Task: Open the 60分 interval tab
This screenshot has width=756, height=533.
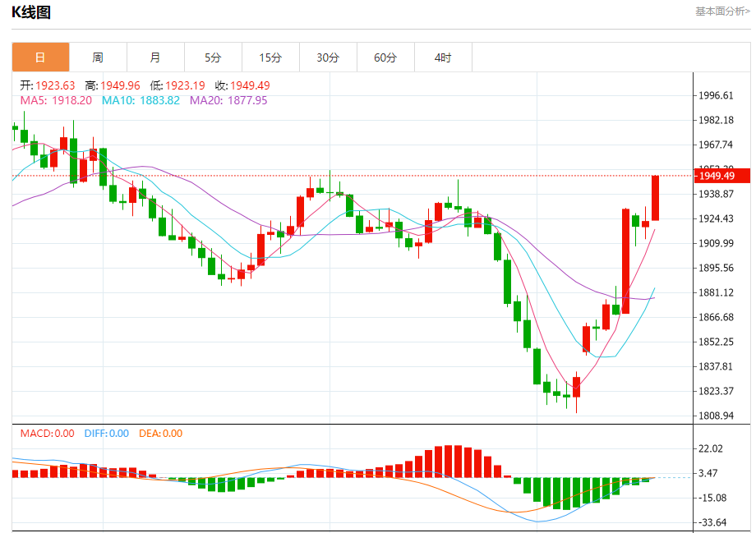Action: (385, 57)
